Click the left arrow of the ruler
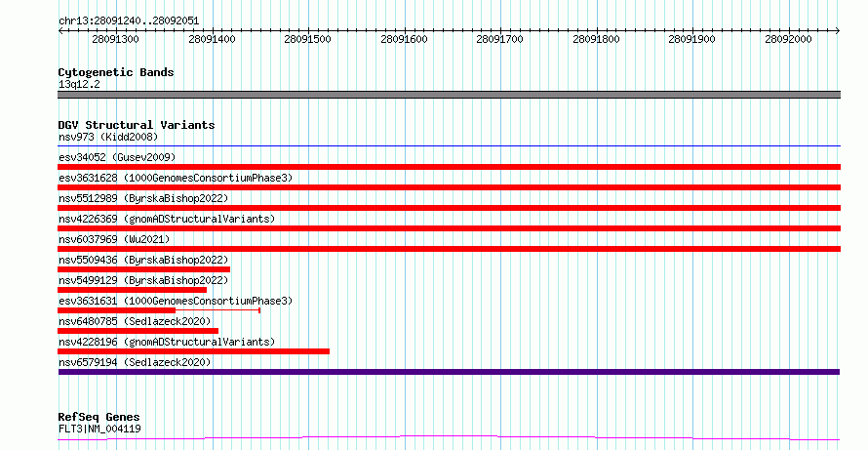 pyautogui.click(x=60, y=30)
